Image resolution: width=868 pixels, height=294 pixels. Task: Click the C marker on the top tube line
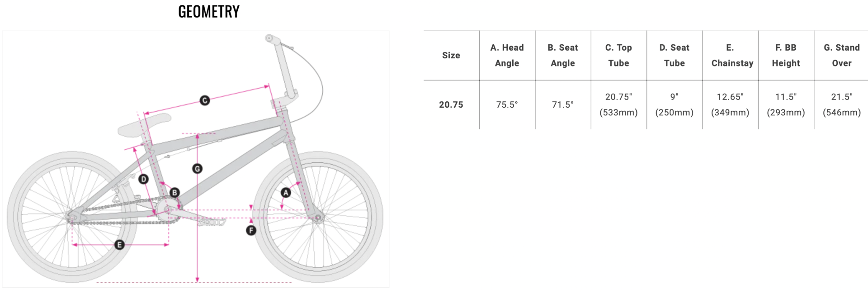pyautogui.click(x=205, y=100)
